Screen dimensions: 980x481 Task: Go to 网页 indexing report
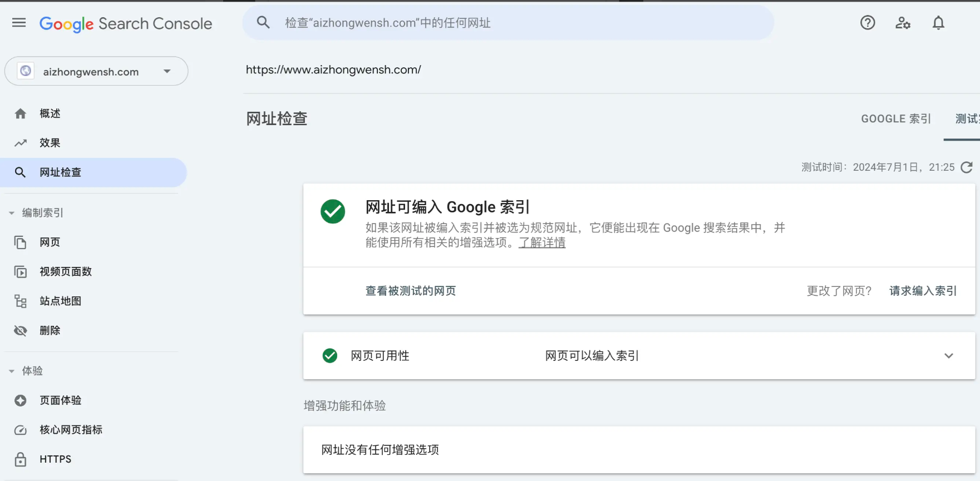pyautogui.click(x=50, y=242)
